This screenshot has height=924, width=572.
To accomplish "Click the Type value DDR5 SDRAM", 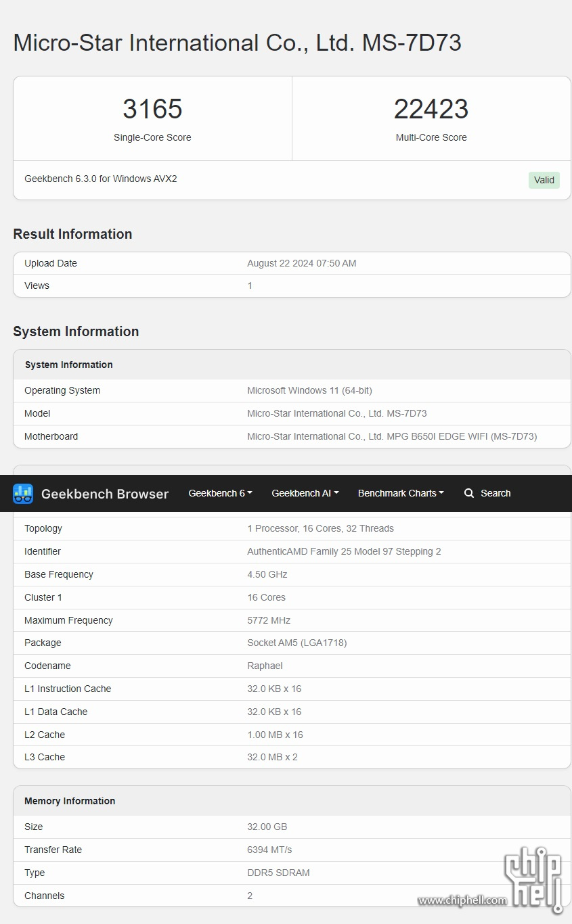I will coord(278,873).
